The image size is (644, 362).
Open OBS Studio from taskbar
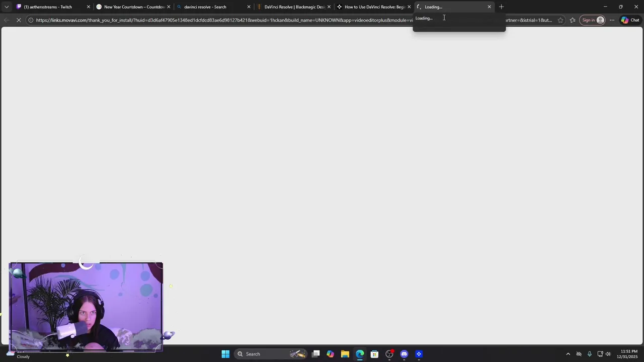[x=389, y=354]
